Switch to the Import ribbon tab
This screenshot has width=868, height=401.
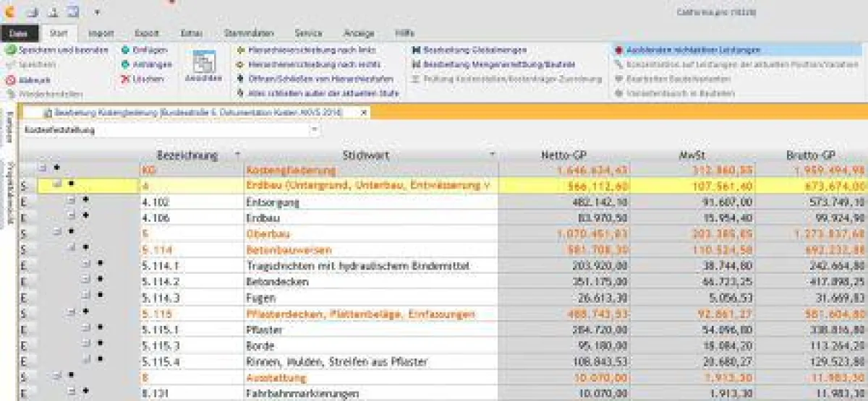coord(101,33)
